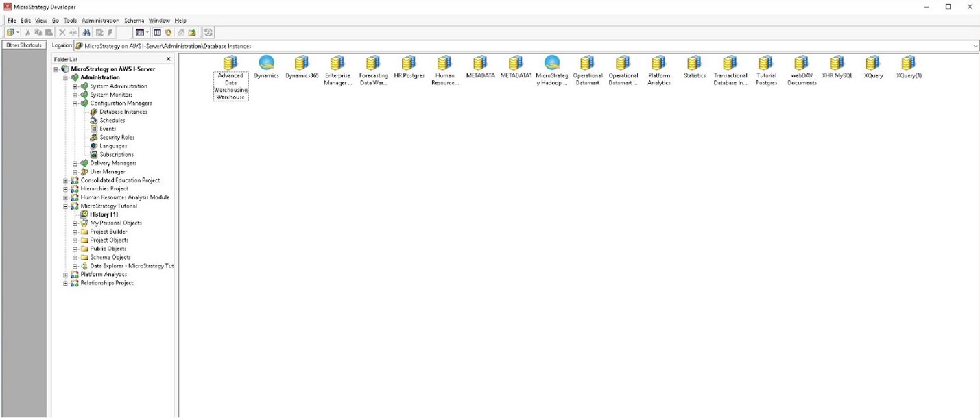Select the Advanced Data Warehousing Warehouse icon
Screen dimensions: 980x418
click(x=230, y=63)
